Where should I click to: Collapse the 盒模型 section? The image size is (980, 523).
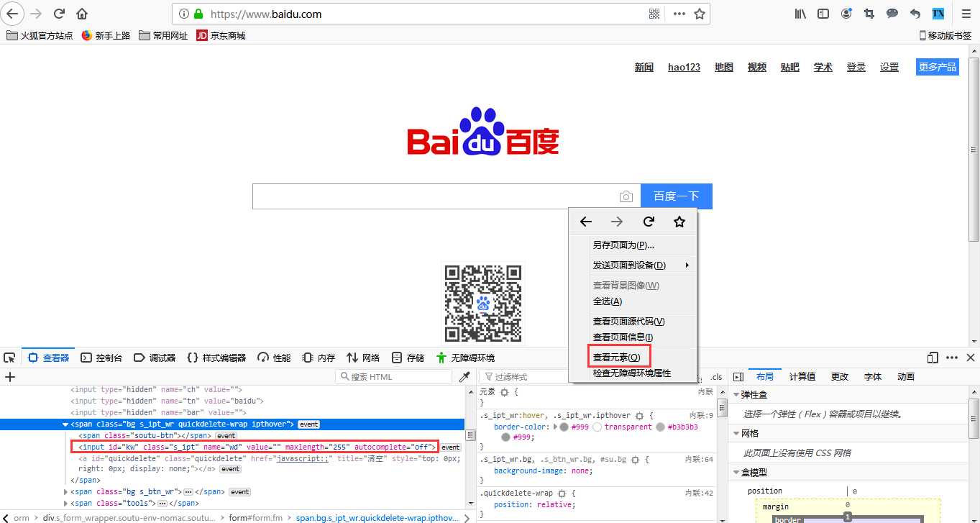pyautogui.click(x=736, y=472)
